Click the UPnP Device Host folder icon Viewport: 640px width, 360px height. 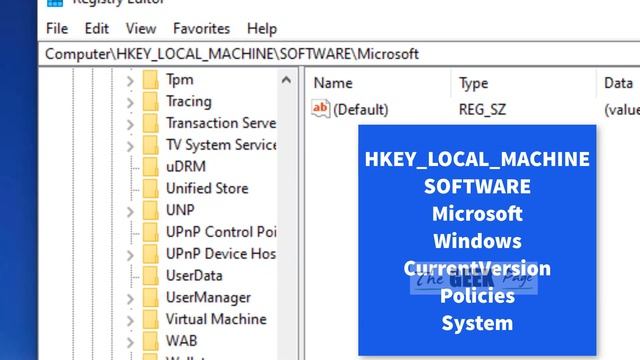[x=151, y=254]
